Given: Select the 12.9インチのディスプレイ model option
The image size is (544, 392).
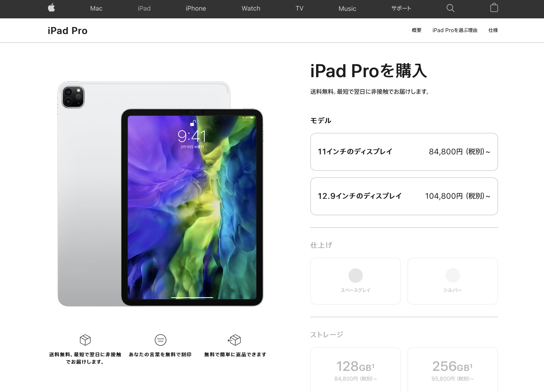Looking at the screenshot, I should point(404,196).
